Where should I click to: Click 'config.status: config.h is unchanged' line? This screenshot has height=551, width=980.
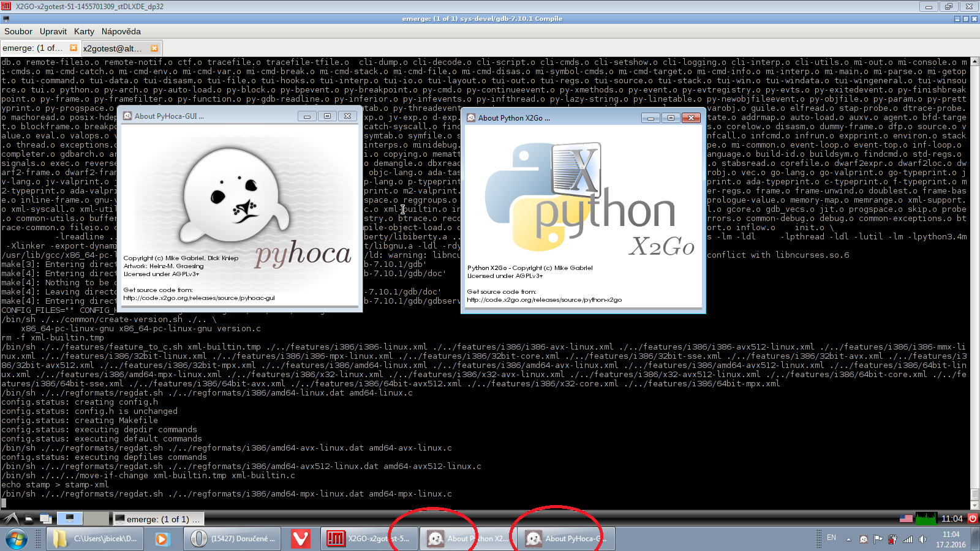[89, 411]
